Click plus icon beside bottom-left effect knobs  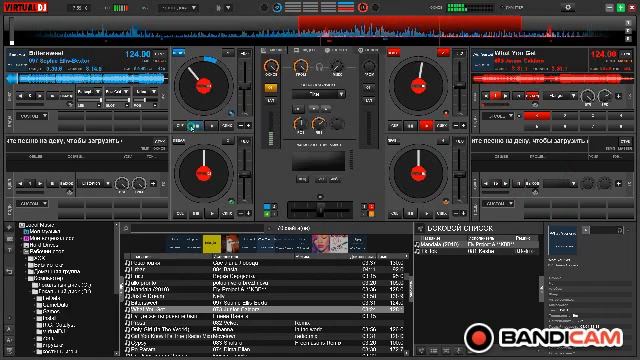pyautogui.click(x=153, y=184)
